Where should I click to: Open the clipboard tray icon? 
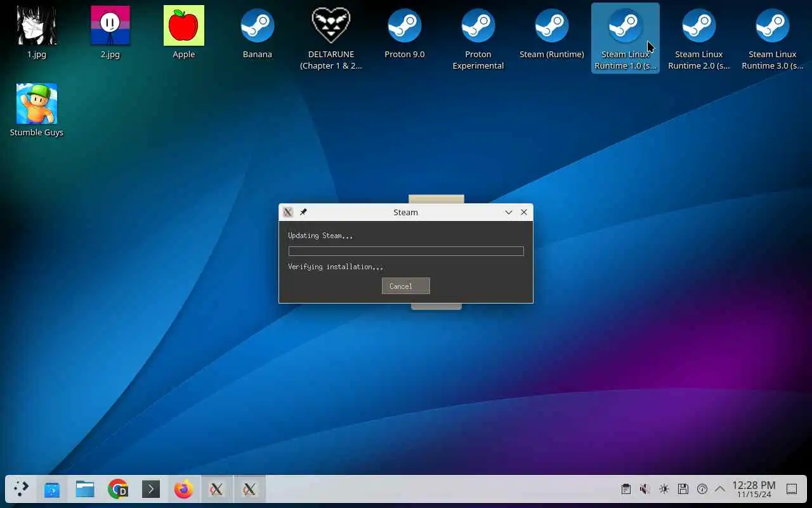(626, 489)
